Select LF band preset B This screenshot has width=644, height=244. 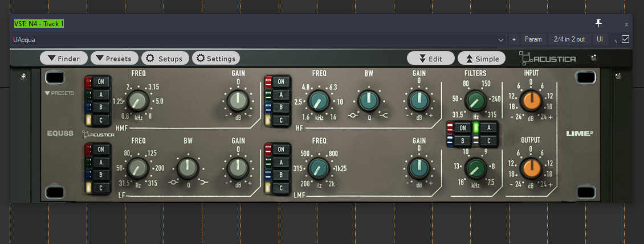pos(101,175)
